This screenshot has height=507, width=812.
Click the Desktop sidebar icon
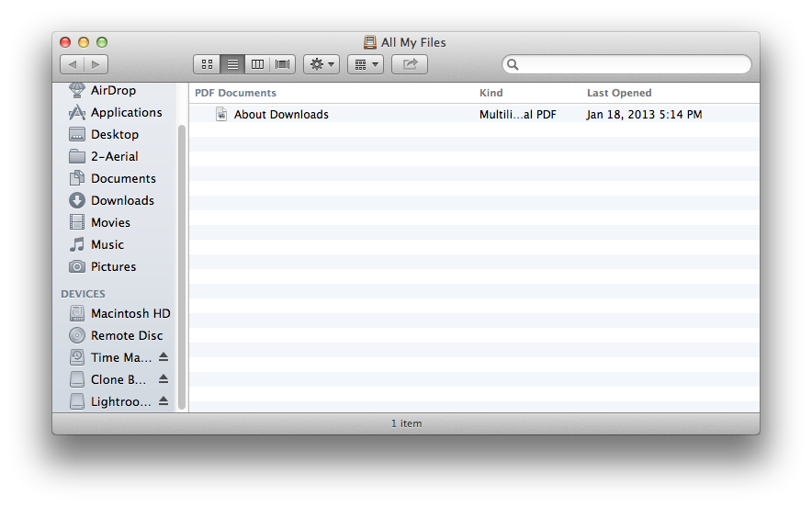pos(77,135)
